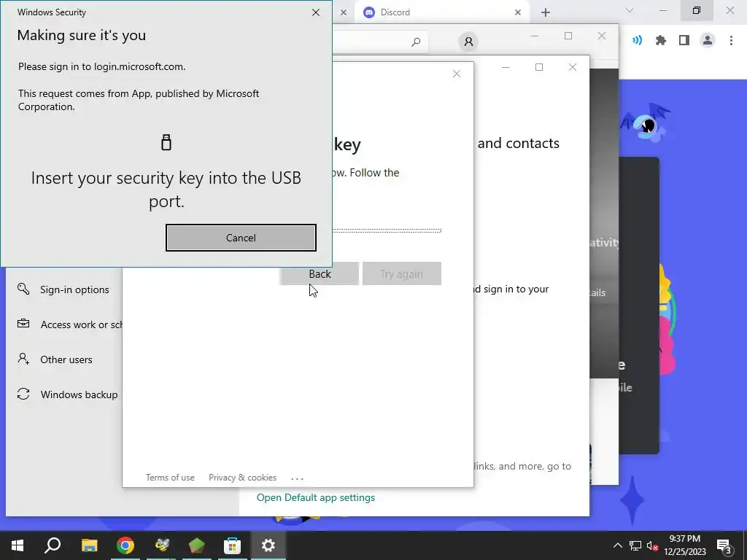This screenshot has width=747, height=560.
Task: Click the Try again button
Action: tap(402, 274)
